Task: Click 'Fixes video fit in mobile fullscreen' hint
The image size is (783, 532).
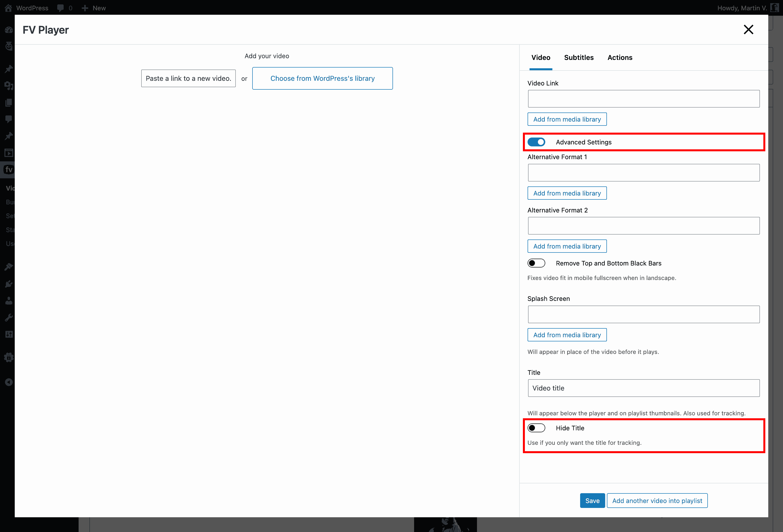Action: click(x=601, y=278)
